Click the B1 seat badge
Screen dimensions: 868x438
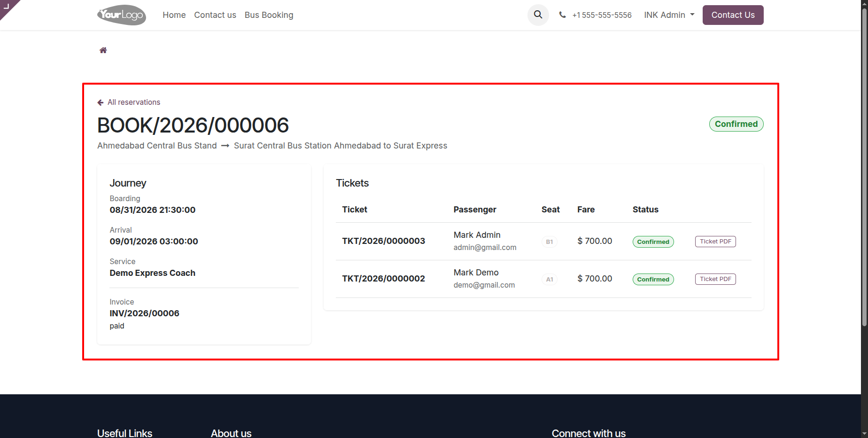(x=549, y=242)
